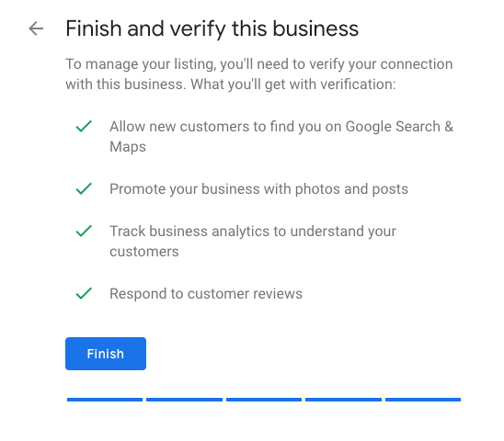Select first progress bar segment
This screenshot has width=504, height=441.
pos(105,400)
